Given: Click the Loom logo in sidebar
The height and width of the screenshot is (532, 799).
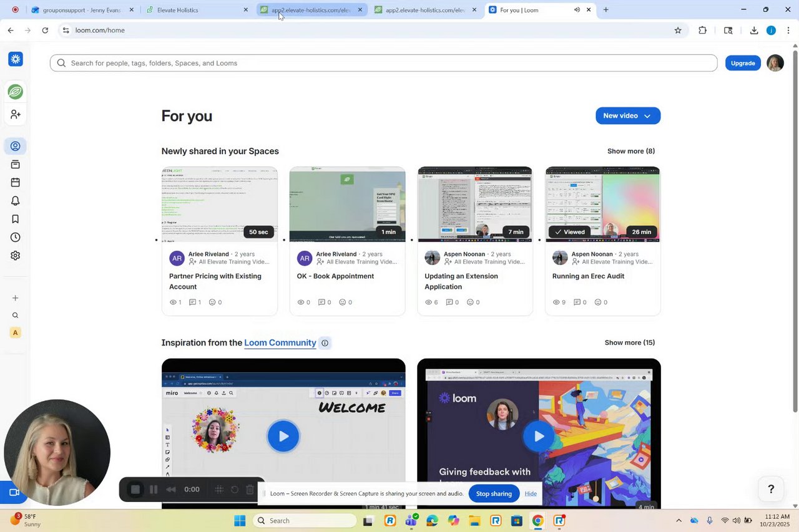Looking at the screenshot, I should coord(16,59).
